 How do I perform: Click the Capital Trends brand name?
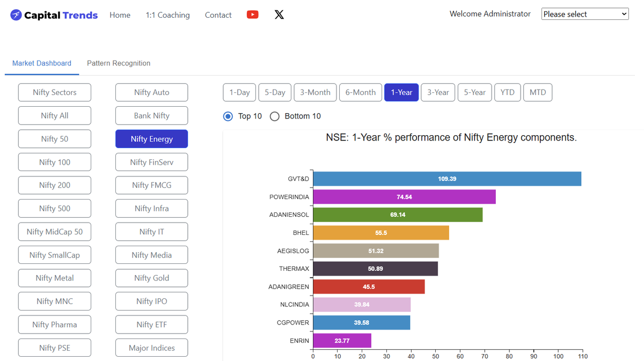pos(61,15)
